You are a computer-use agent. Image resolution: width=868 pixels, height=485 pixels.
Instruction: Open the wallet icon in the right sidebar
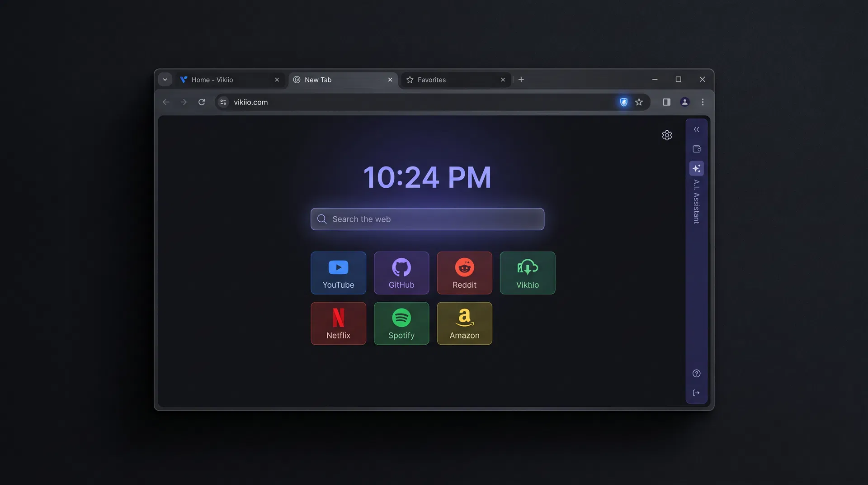[696, 148]
